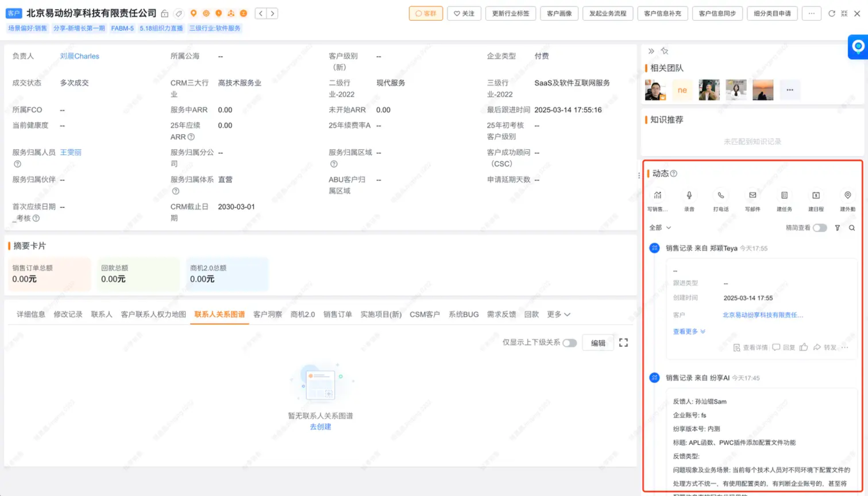Click the 建日程 calendar icon

click(x=816, y=195)
